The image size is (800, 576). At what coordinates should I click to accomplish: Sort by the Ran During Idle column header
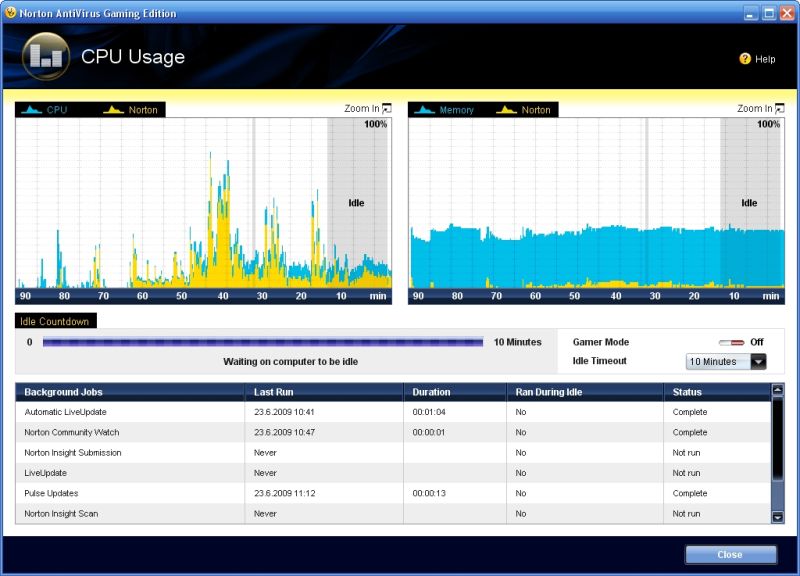[x=585, y=392]
